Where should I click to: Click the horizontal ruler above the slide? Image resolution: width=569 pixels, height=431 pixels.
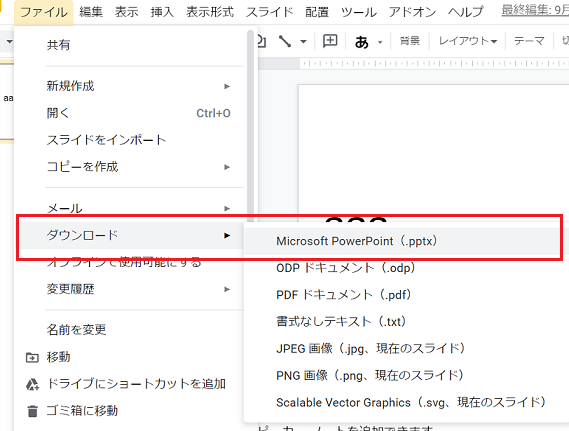tap(434, 64)
